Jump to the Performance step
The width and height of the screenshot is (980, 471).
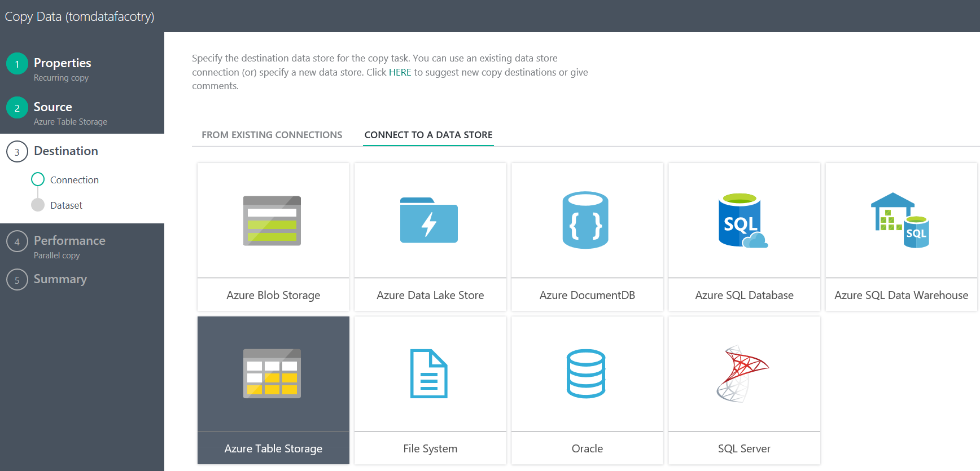(x=69, y=240)
